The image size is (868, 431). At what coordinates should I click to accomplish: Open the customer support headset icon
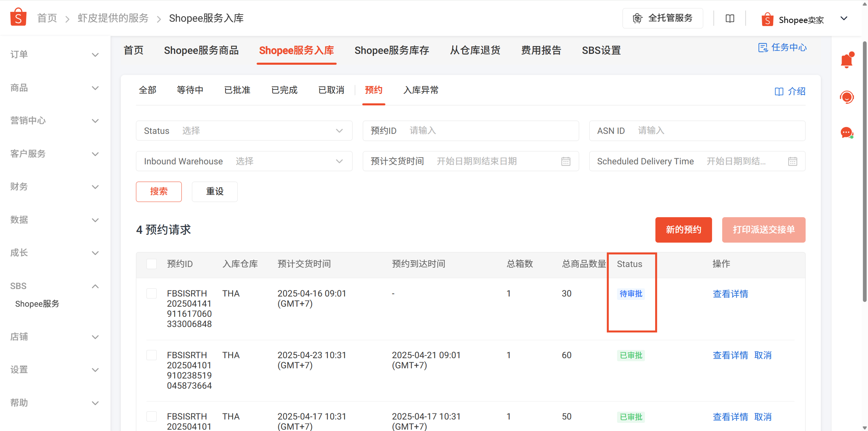(x=846, y=97)
